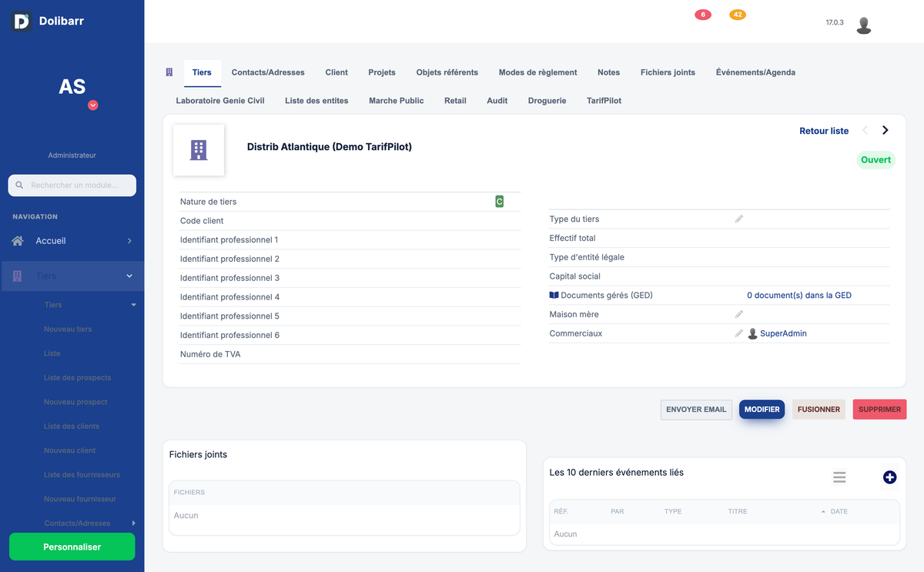This screenshot has height=572, width=924.
Task: Open red dropdown under AS initials
Action: 93,105
